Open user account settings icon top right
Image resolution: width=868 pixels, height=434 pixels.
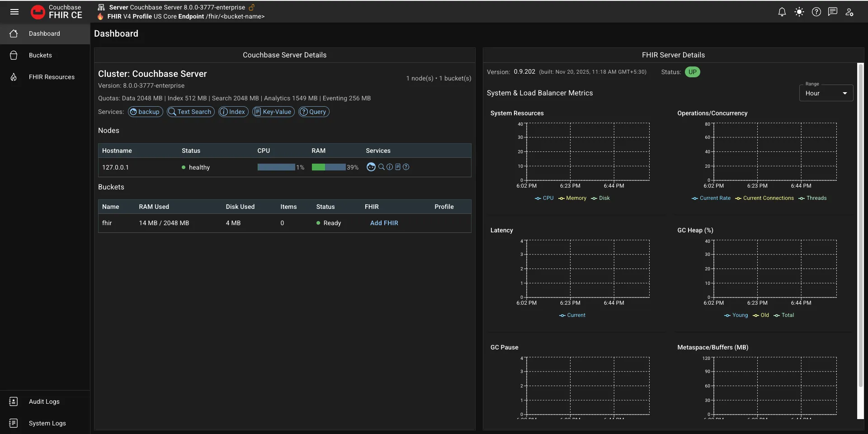(x=849, y=12)
